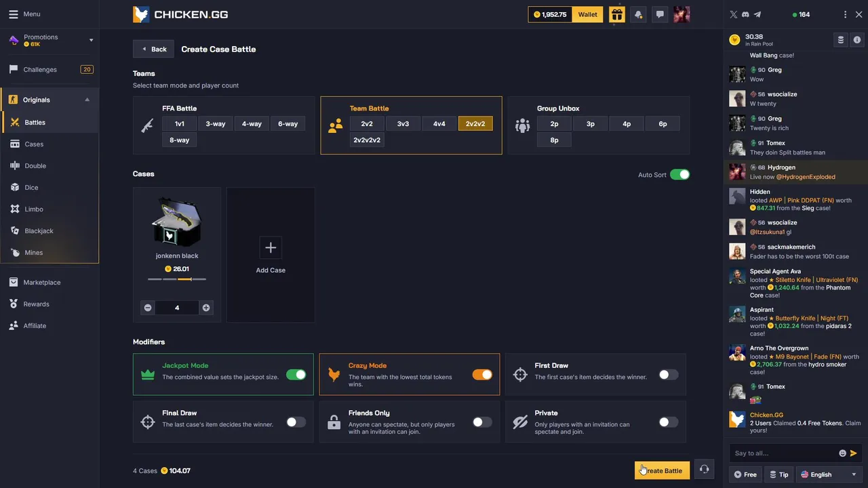Expand the Promotions dropdown
Viewport: 868px width, 488px height.
pyautogui.click(x=91, y=41)
